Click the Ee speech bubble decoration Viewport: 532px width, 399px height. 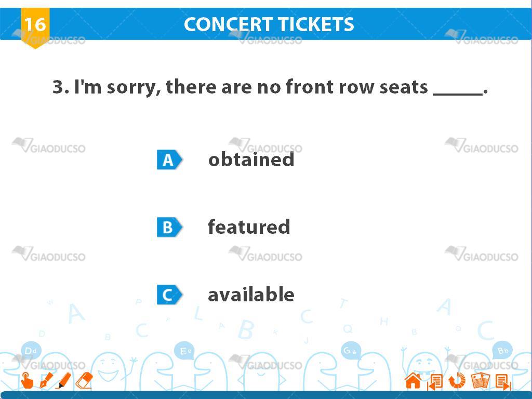pos(184,351)
